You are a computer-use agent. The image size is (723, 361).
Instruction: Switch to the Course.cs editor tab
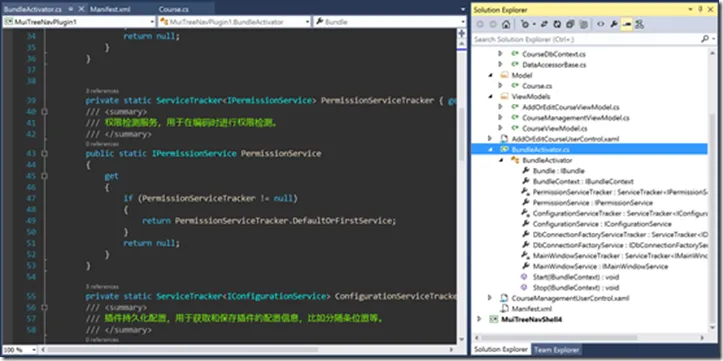172,9
